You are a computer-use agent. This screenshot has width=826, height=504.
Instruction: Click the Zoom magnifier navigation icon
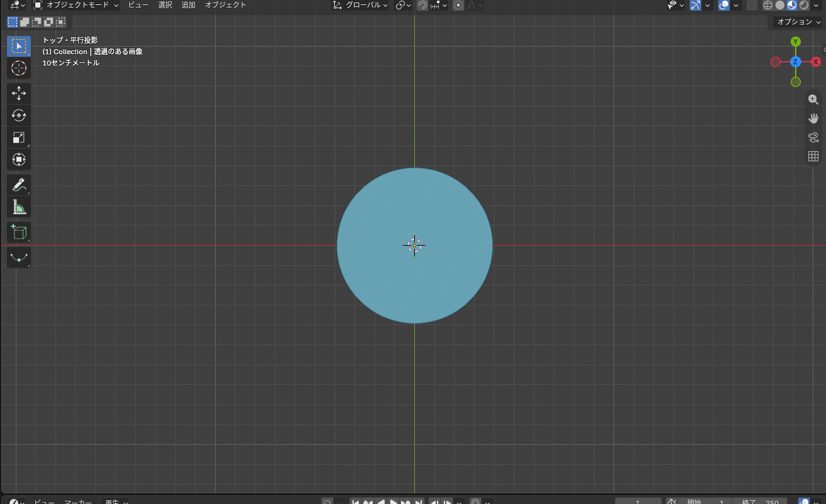tap(813, 100)
